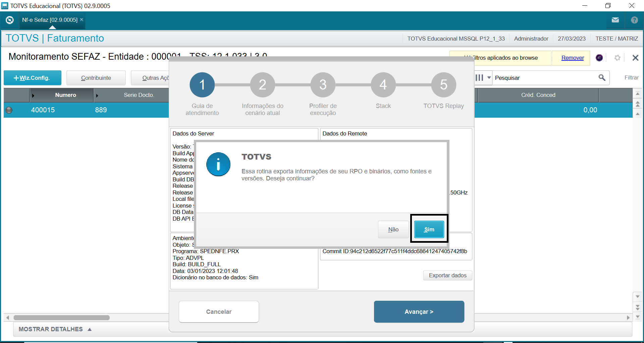
Task: Click the purple round status icon
Action: pyautogui.click(x=599, y=58)
